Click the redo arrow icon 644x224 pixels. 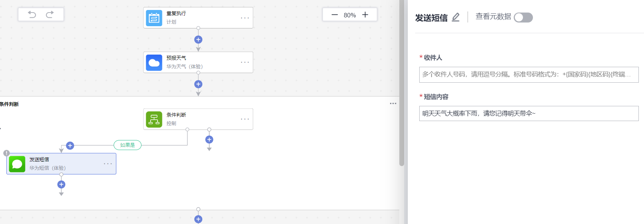(x=50, y=14)
